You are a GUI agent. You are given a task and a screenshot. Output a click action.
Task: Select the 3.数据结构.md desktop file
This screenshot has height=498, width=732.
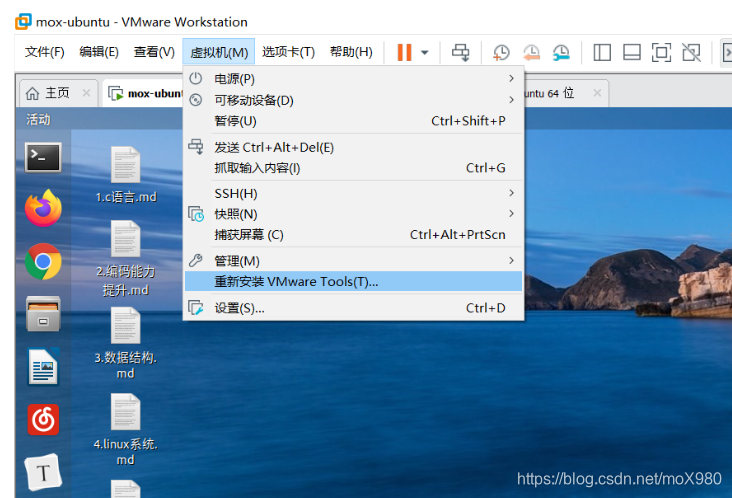[126, 344]
